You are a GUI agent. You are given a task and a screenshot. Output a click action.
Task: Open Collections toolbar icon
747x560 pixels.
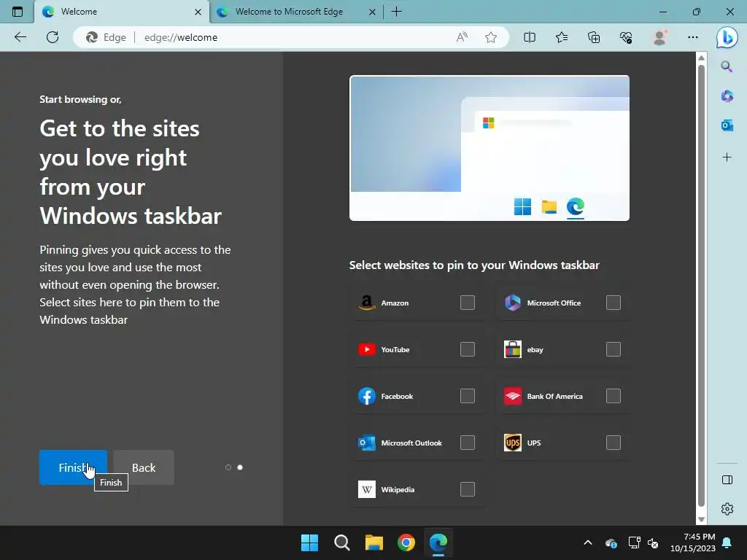[x=594, y=37]
